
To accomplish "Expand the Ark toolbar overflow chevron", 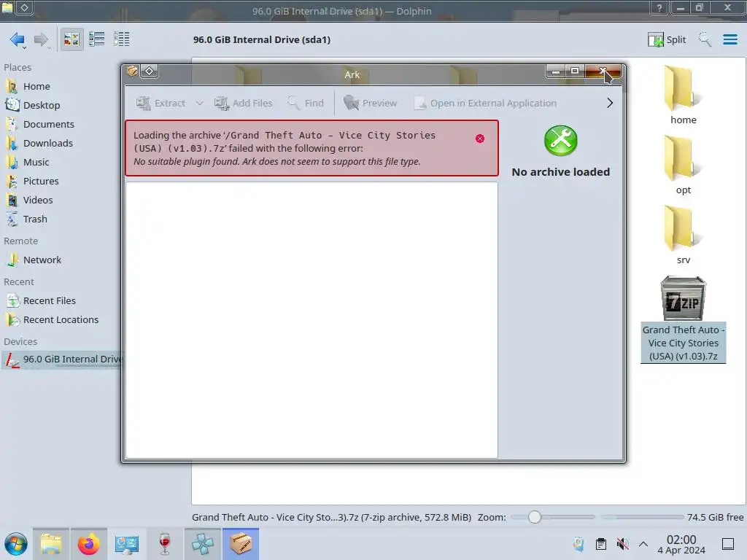I will coord(610,103).
